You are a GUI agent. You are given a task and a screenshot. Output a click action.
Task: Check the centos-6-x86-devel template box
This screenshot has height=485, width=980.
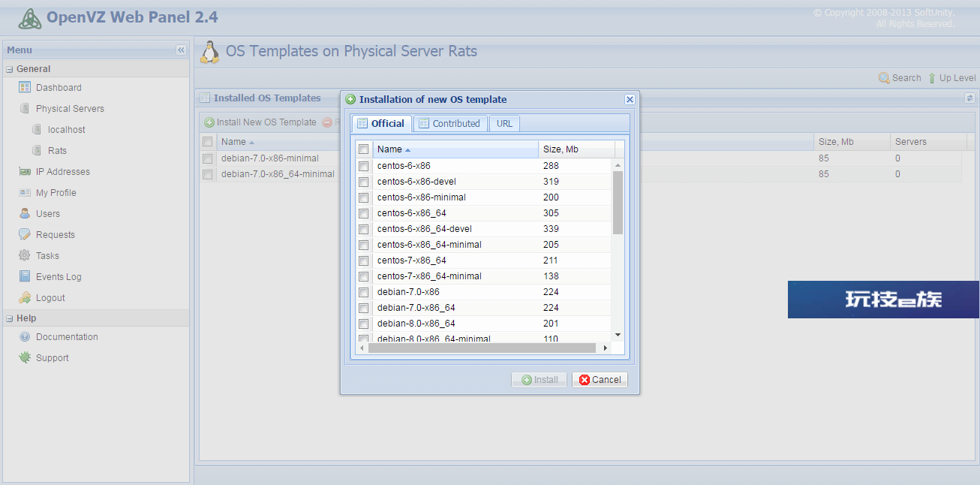[x=363, y=182]
